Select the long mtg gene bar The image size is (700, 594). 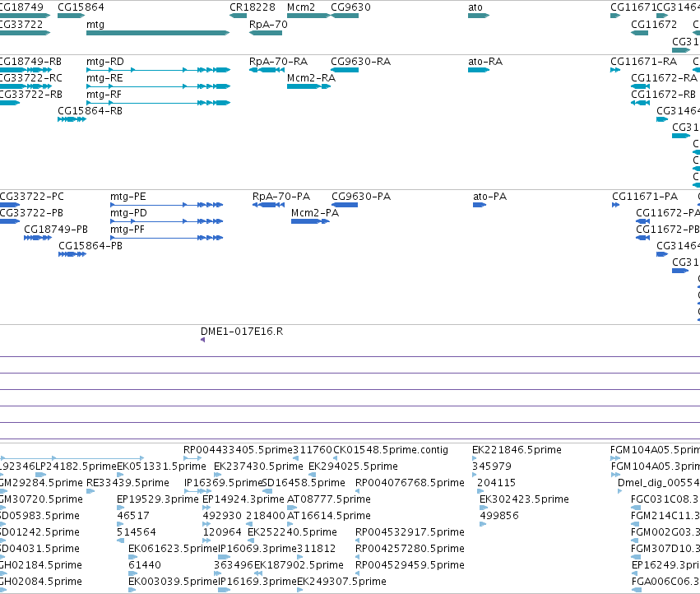tap(158, 33)
